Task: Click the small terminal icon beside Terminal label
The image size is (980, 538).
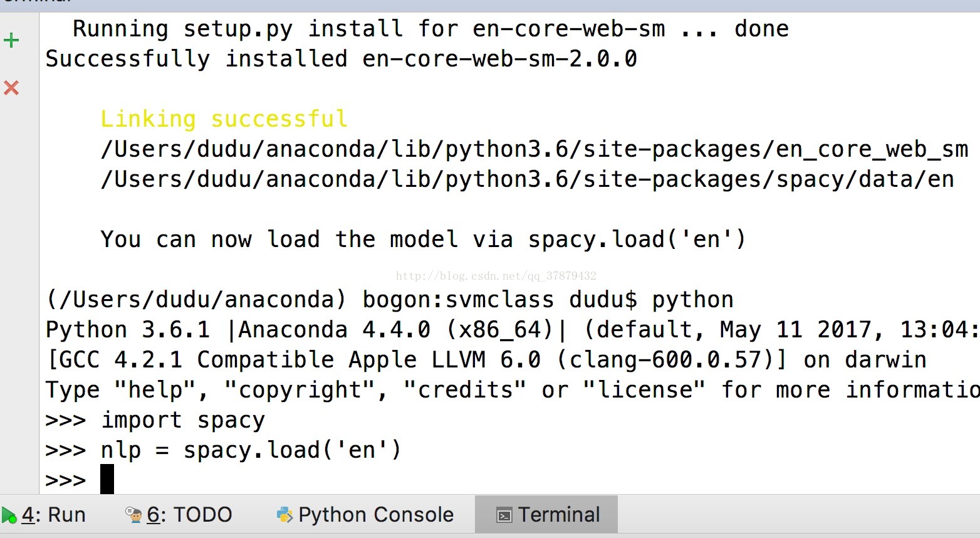Action: (504, 515)
